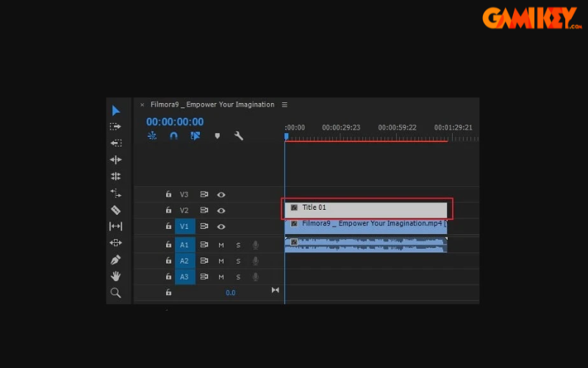Toggle sync lock for A1
Viewport: 588px width, 368px height.
204,244
